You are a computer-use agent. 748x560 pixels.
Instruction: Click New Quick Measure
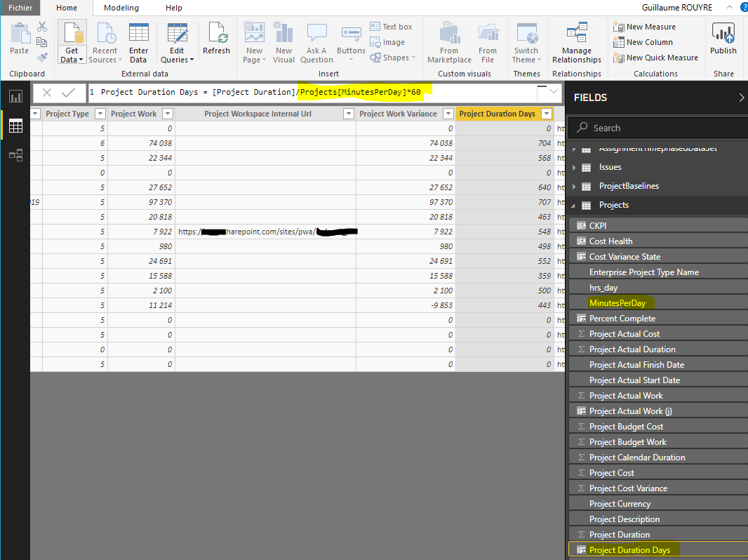click(x=655, y=58)
